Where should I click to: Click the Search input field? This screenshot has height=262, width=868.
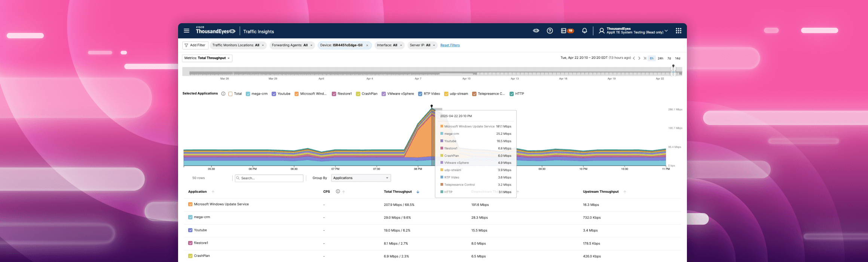click(x=269, y=178)
